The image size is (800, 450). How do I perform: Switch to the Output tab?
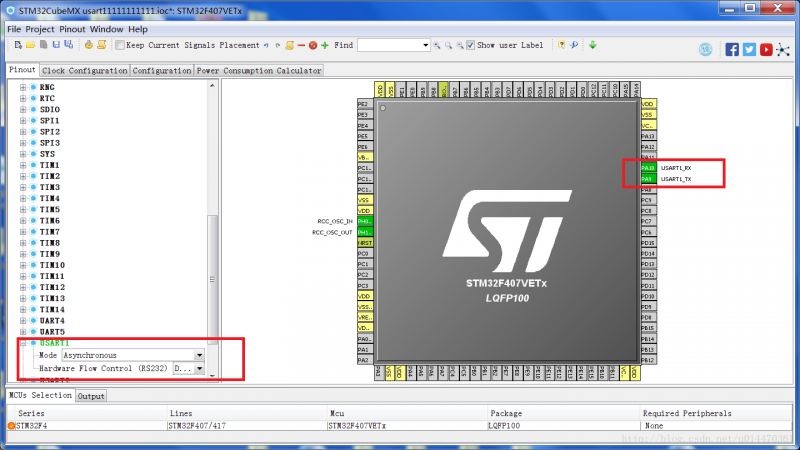click(91, 396)
